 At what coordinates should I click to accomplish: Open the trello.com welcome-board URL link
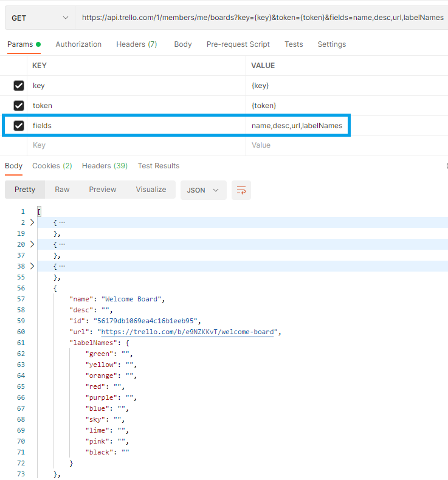(187, 332)
